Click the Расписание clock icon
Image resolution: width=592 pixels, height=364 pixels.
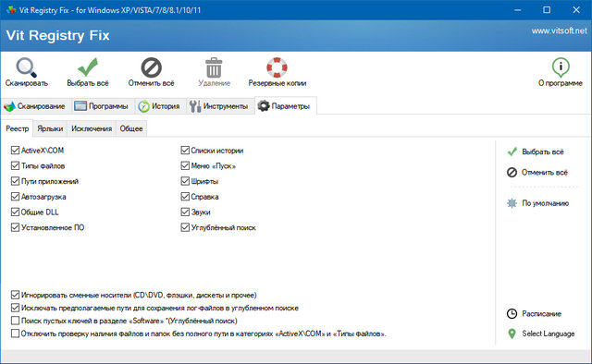pos(512,314)
